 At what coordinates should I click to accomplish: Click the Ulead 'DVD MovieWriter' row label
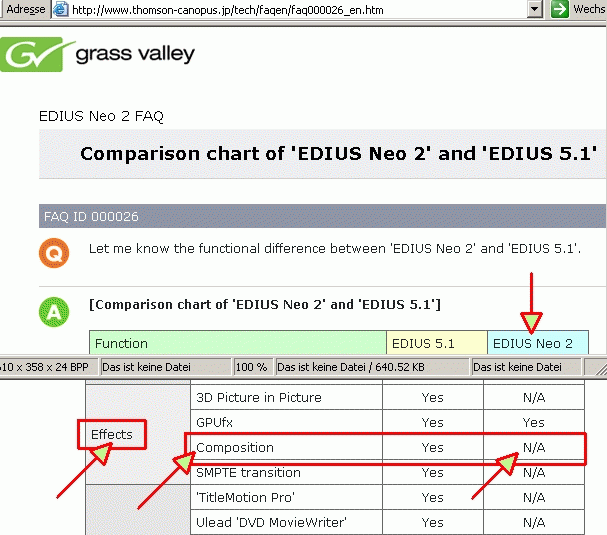click(x=271, y=522)
